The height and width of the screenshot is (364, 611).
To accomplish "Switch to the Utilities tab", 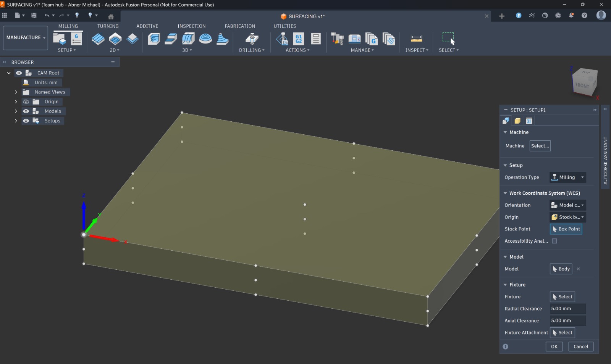I will [x=285, y=26].
